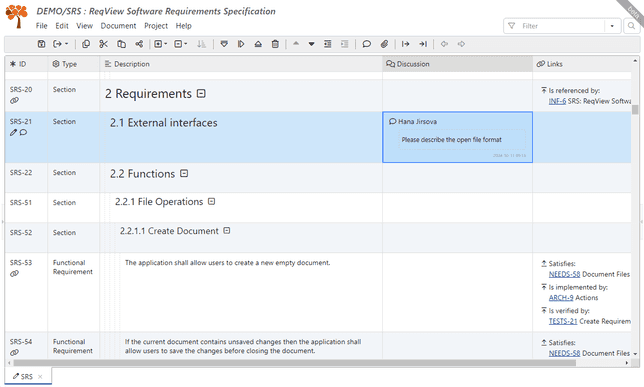The image size is (644, 387).
Task: Click the Attachment paperclip icon
Action: (384, 44)
